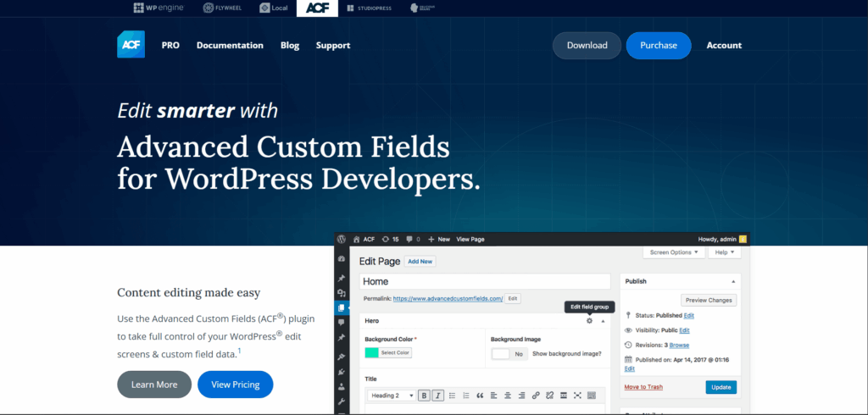Viewport: 868px width, 415px height.
Task: Open the Users person icon in sidebar
Action: point(342,386)
